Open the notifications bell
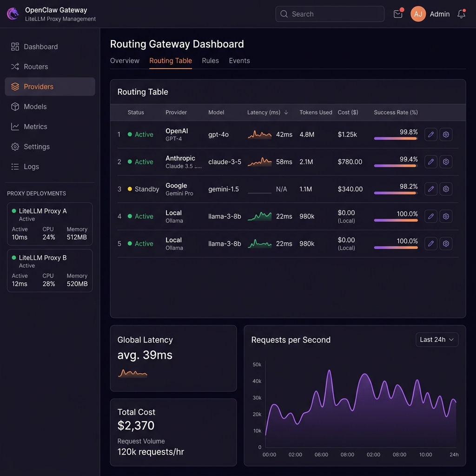The height and width of the screenshot is (476, 476). click(x=461, y=14)
